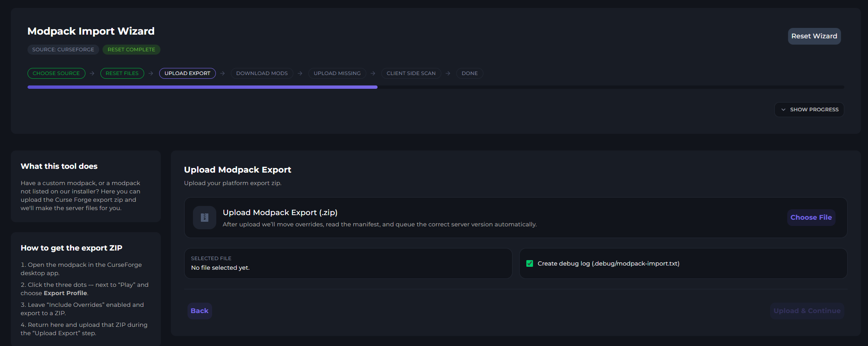Click the purple wizard progress bar
868x346 pixels.
coord(203,87)
